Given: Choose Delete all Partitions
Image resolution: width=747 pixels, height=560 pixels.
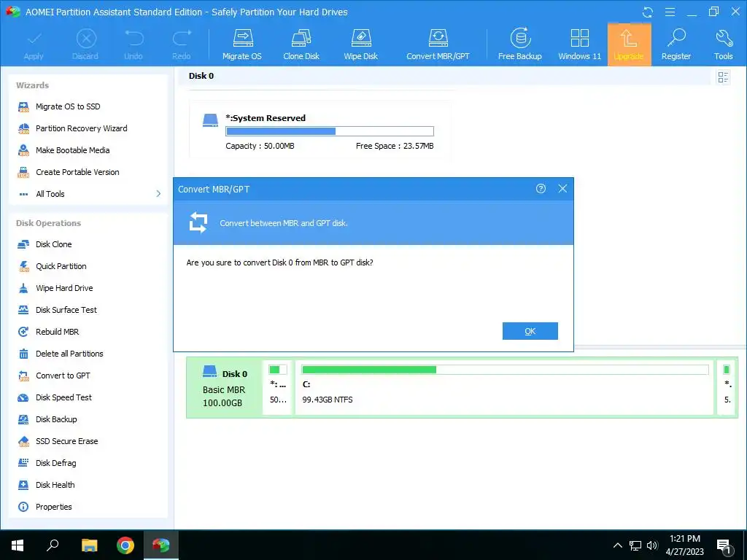Looking at the screenshot, I should [69, 354].
